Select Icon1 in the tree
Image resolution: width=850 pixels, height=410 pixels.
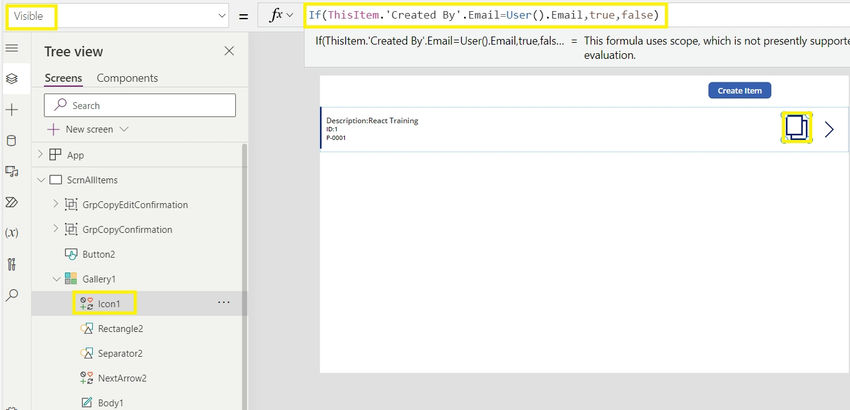[109, 304]
